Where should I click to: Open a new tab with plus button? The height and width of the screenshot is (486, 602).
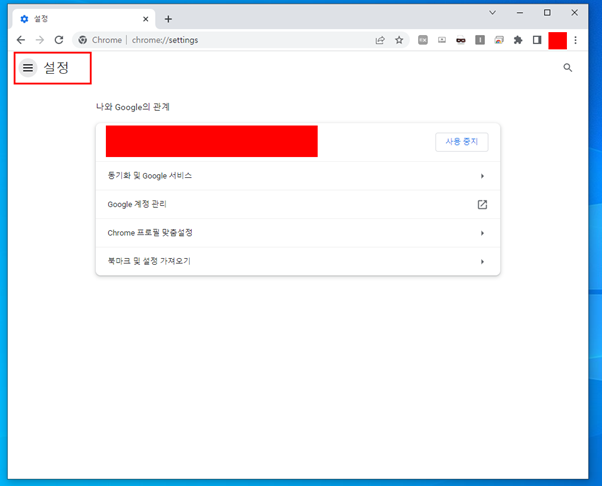[168, 19]
